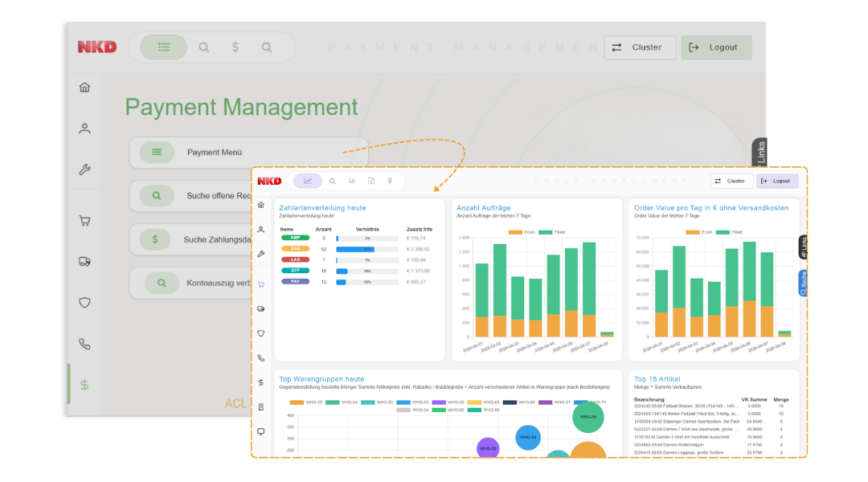Click the Suche Zahlungsdaten menu item
The width and height of the screenshot is (868, 482).
tap(217, 239)
